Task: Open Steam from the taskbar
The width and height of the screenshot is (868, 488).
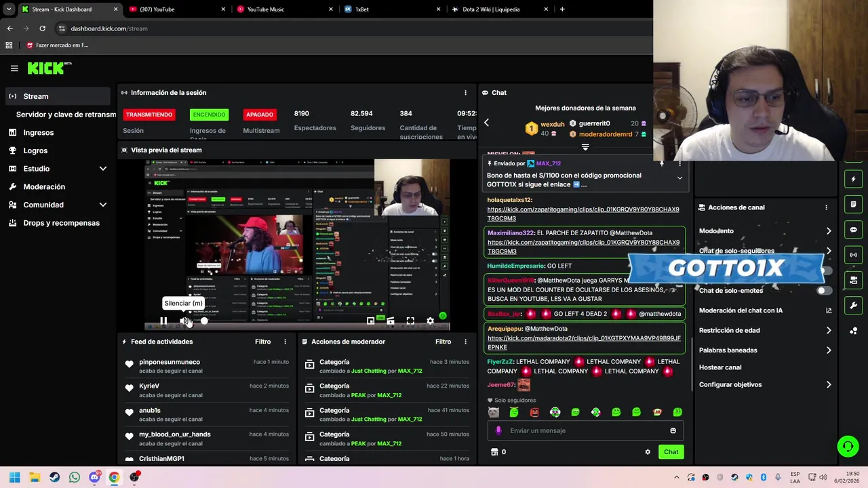Action: pyautogui.click(x=54, y=477)
